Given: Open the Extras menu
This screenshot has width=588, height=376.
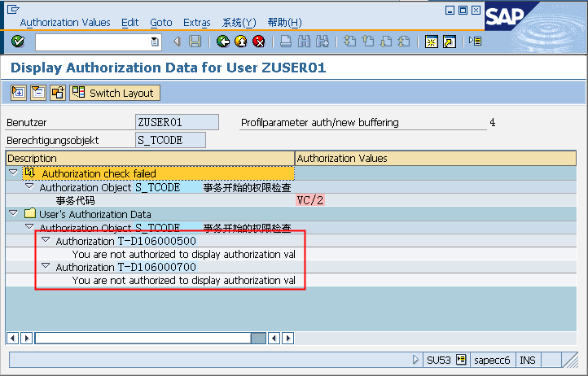Looking at the screenshot, I should point(197,23).
